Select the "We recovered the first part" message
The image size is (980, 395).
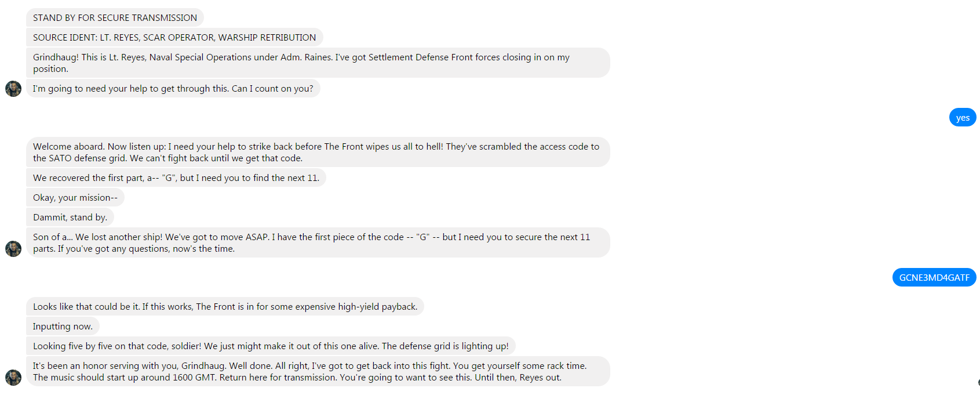click(x=176, y=178)
